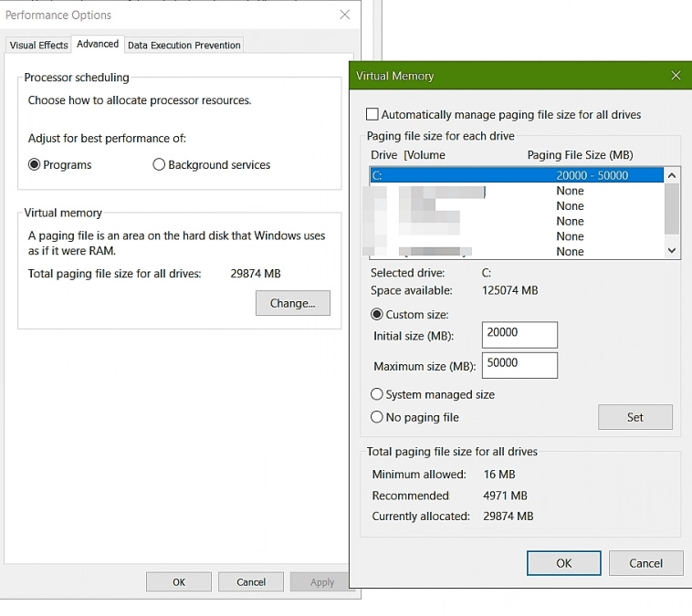The height and width of the screenshot is (616, 692).
Task: Select Background services radio button
Action: coord(160,165)
